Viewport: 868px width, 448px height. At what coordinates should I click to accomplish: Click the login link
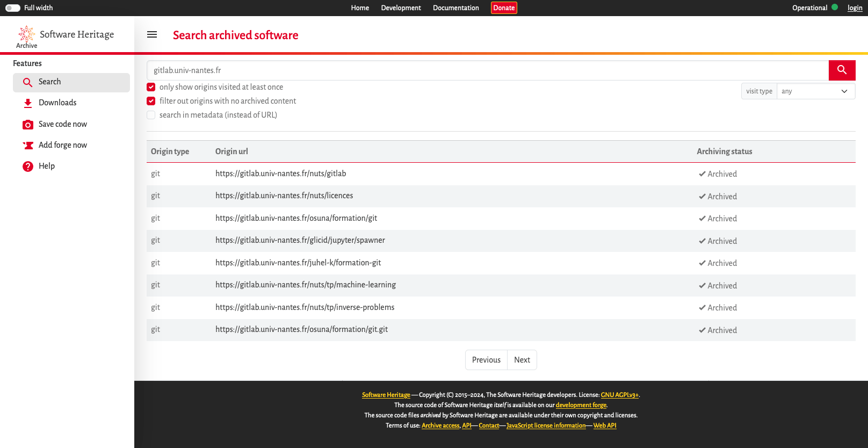point(855,8)
